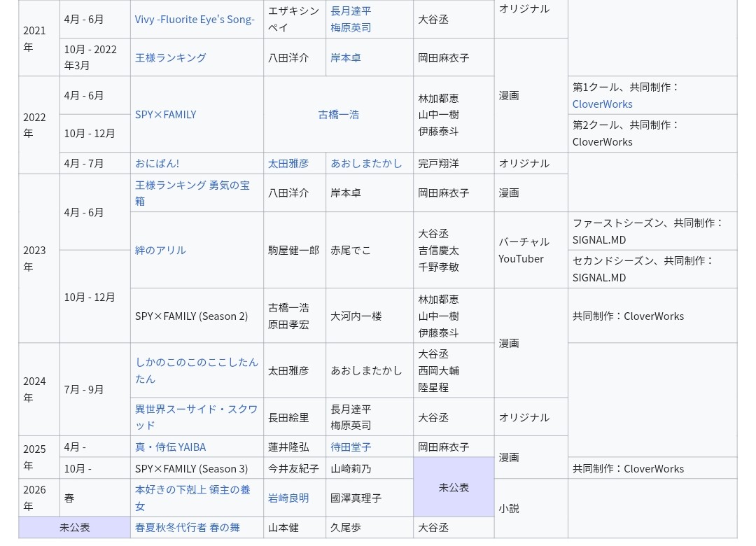Click the 第2クール、共同制作：CloverWorks note
This screenshot has width=756, height=546.
coord(652,133)
